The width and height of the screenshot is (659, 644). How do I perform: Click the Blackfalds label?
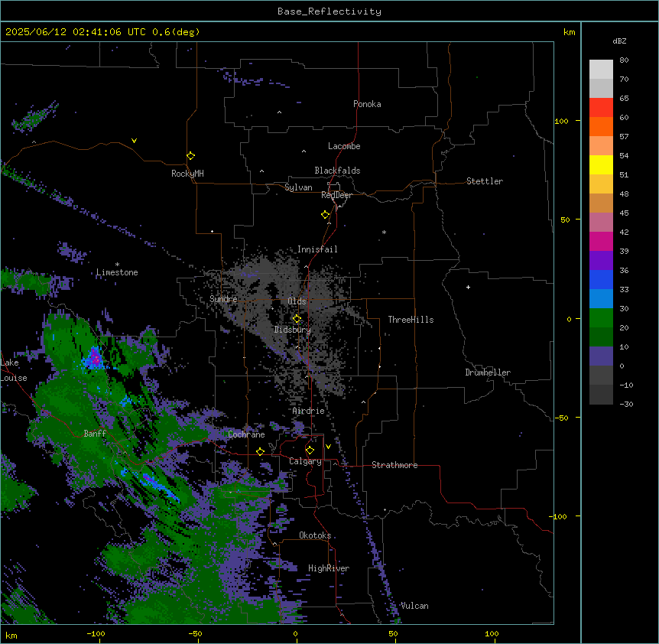(x=337, y=171)
